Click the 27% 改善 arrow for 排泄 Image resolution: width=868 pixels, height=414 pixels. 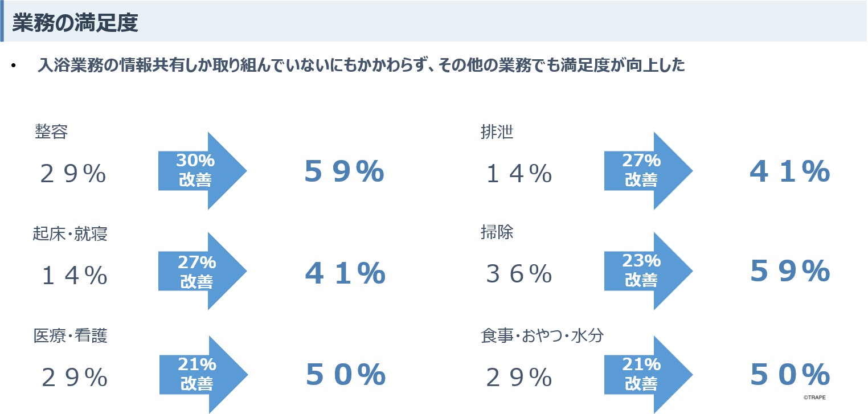[648, 171]
